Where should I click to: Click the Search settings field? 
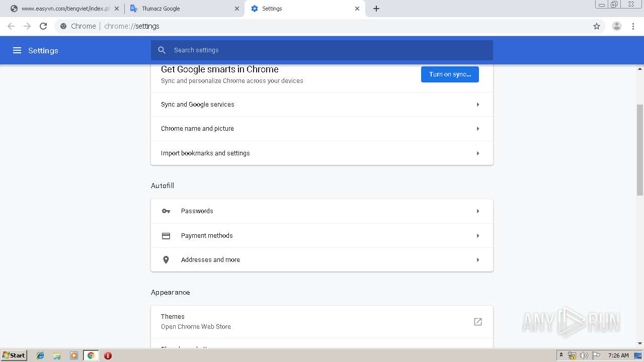click(x=322, y=50)
